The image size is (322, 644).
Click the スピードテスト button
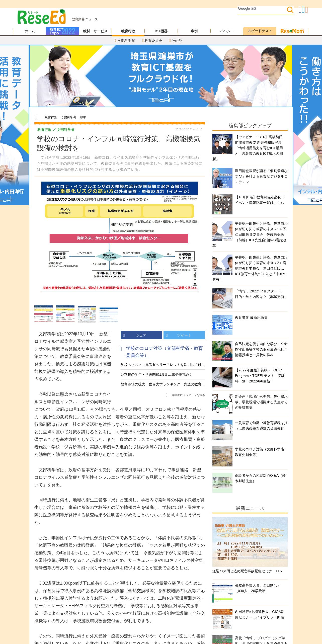[260, 31]
